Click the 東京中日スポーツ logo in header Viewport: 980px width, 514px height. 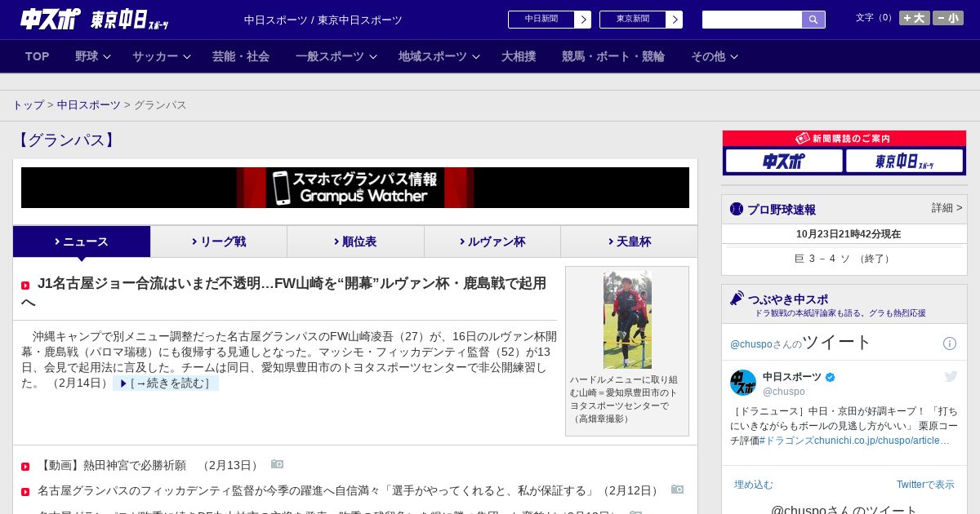pyautogui.click(x=130, y=20)
